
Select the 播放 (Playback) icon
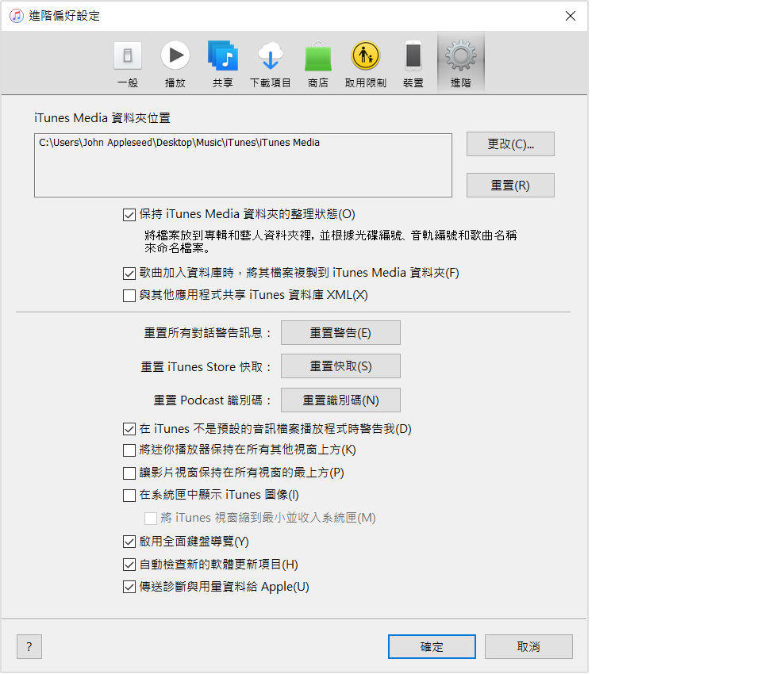pyautogui.click(x=175, y=57)
